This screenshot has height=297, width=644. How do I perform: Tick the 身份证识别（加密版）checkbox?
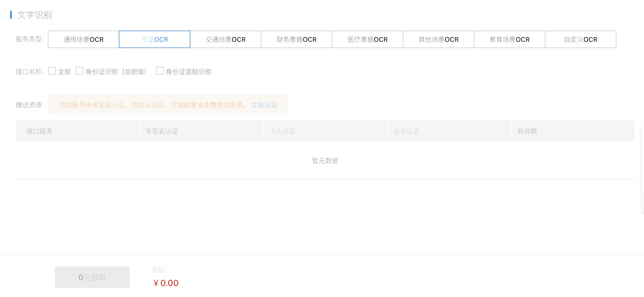(79, 71)
